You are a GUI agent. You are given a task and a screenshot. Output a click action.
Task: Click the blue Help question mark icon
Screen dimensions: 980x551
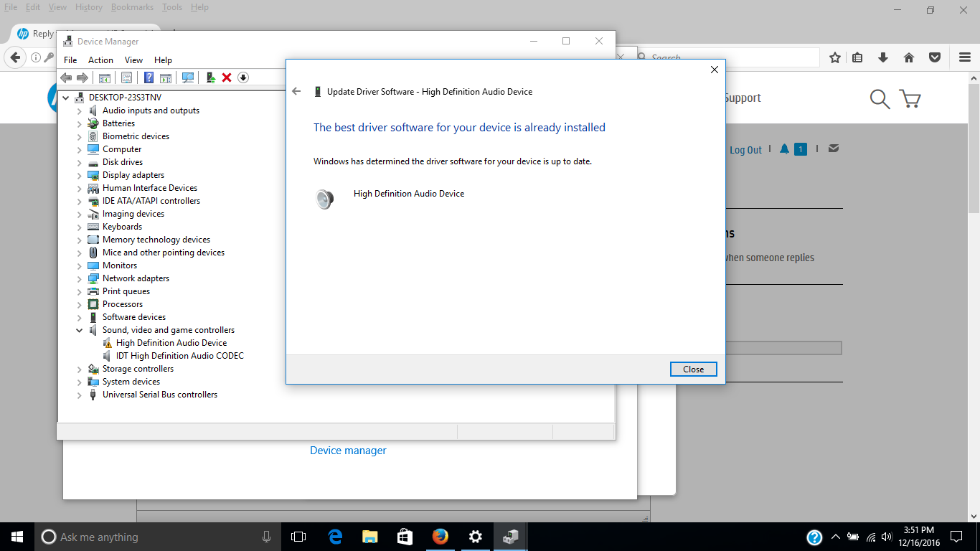click(x=149, y=77)
